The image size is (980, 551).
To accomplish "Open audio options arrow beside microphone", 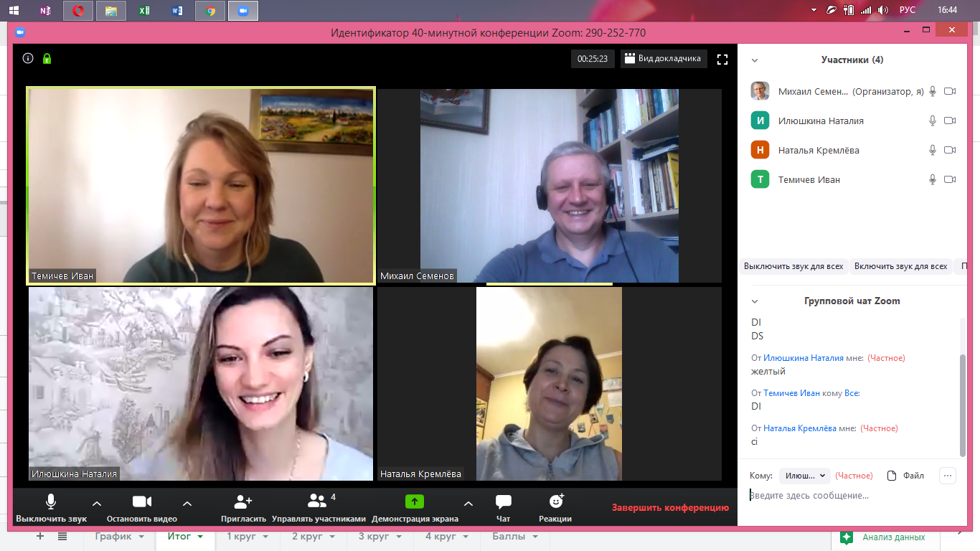I will [x=97, y=504].
